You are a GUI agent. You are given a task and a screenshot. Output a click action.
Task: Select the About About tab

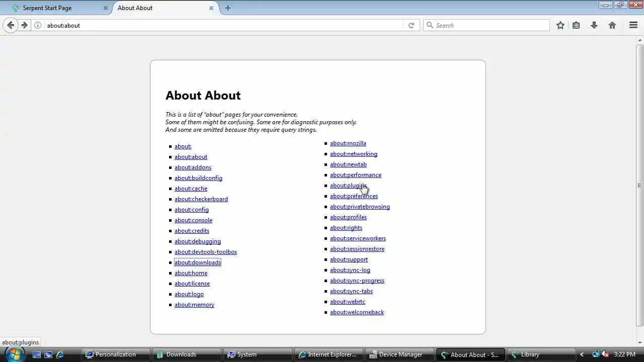coord(166,8)
